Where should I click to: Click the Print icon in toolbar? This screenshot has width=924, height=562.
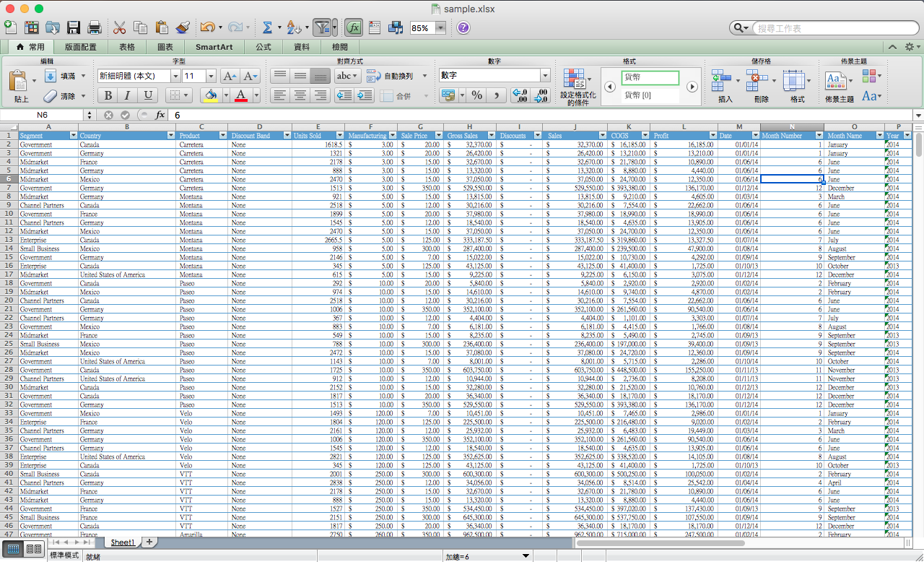[x=94, y=28]
